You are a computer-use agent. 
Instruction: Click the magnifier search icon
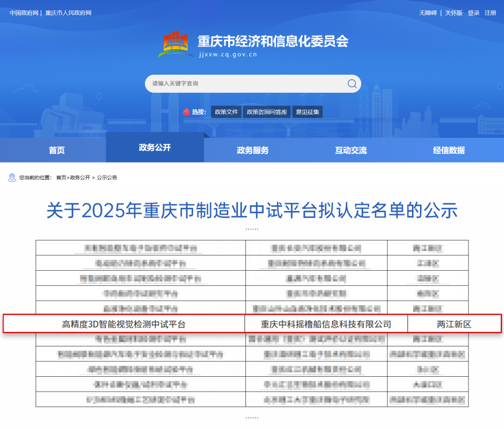click(352, 84)
